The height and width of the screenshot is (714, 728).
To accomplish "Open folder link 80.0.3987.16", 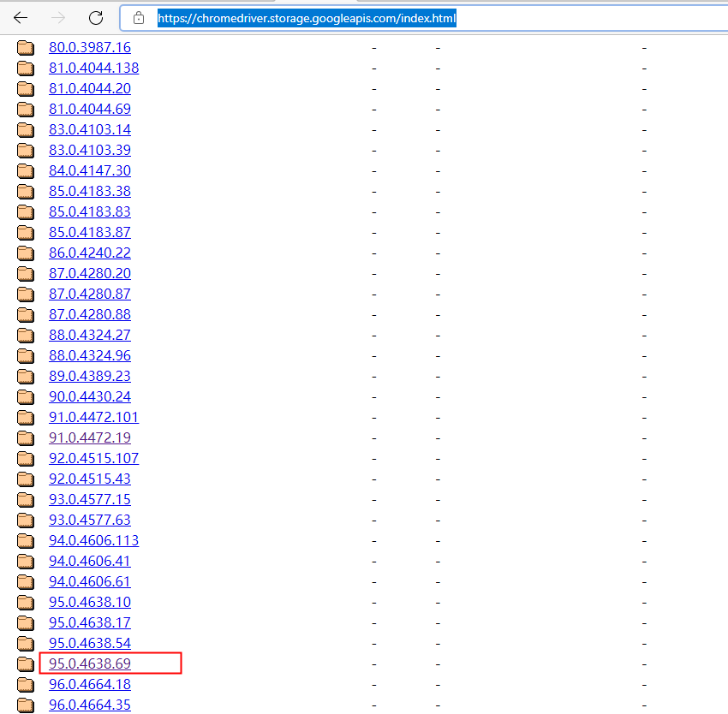I will 90,47.
